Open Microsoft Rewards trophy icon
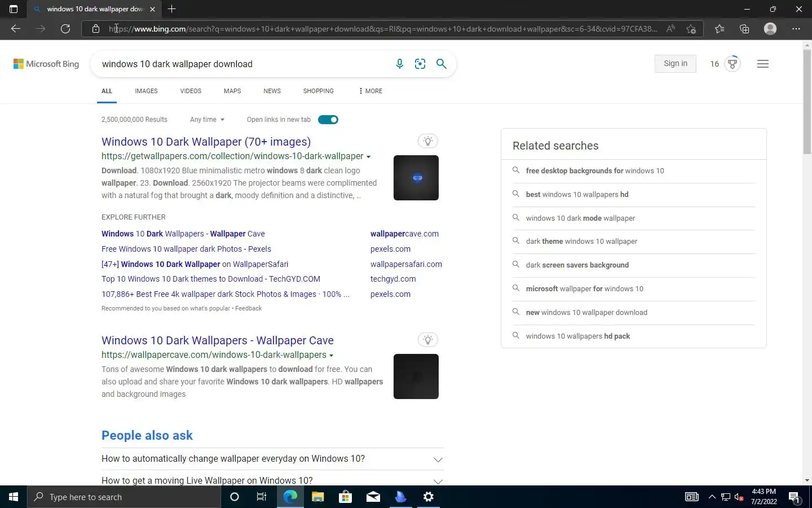Viewport: 812px width, 508px height. tap(732, 64)
